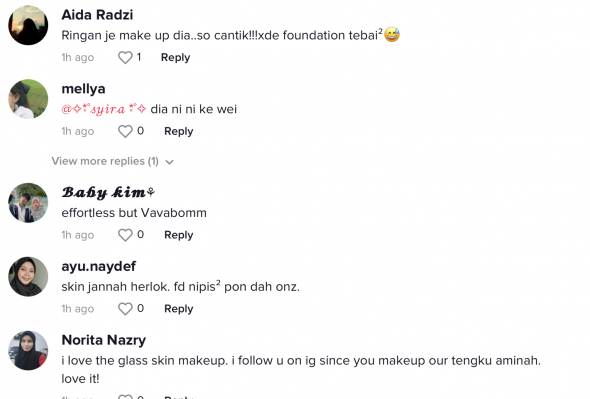This screenshot has height=399, width=590.
Task: Tap the heart icon on mellya's comment
Action: [125, 131]
